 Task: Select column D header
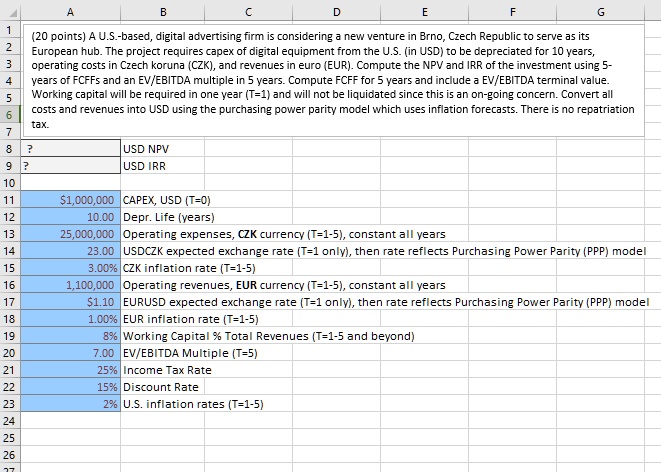(336, 12)
